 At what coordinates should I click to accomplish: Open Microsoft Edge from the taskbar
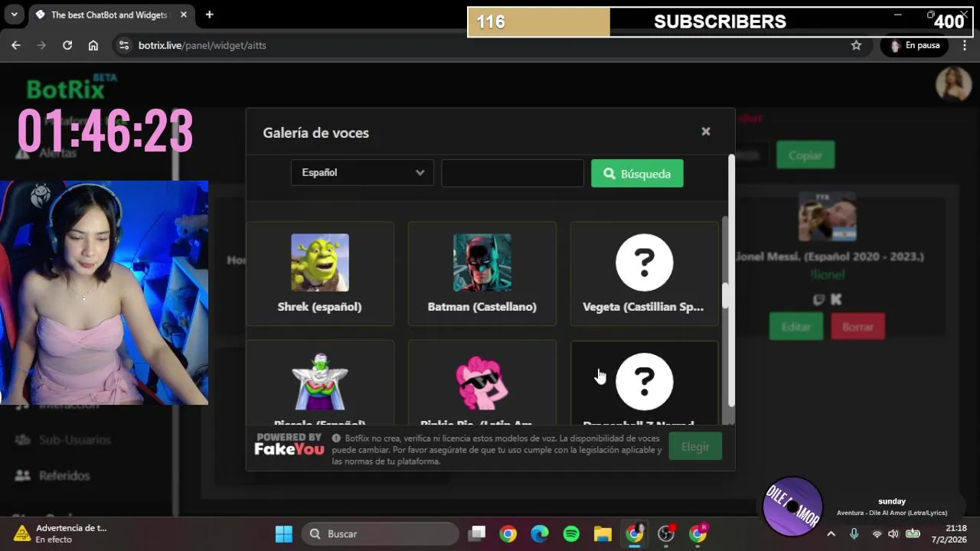tap(540, 533)
